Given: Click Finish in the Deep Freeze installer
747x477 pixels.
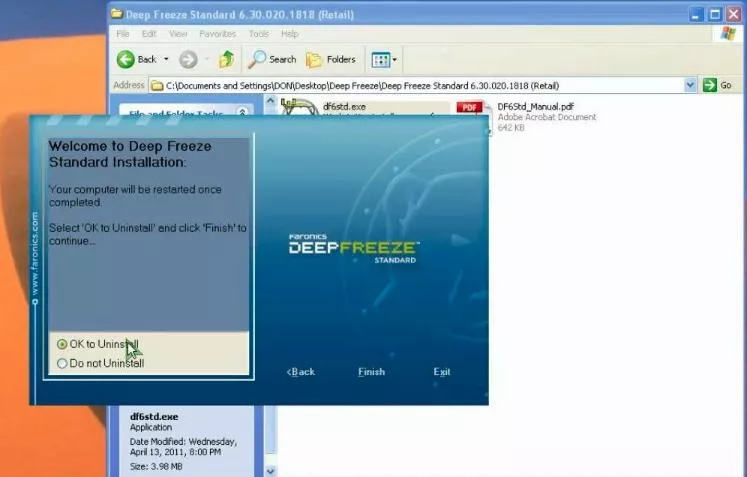Looking at the screenshot, I should [371, 372].
